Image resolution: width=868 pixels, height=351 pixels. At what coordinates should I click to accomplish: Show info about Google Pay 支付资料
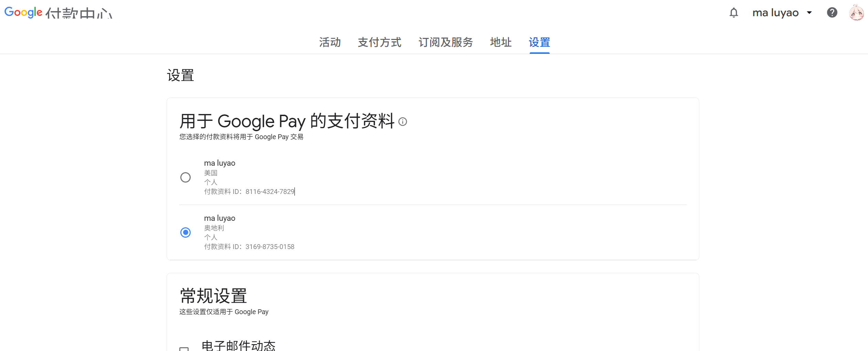point(402,122)
